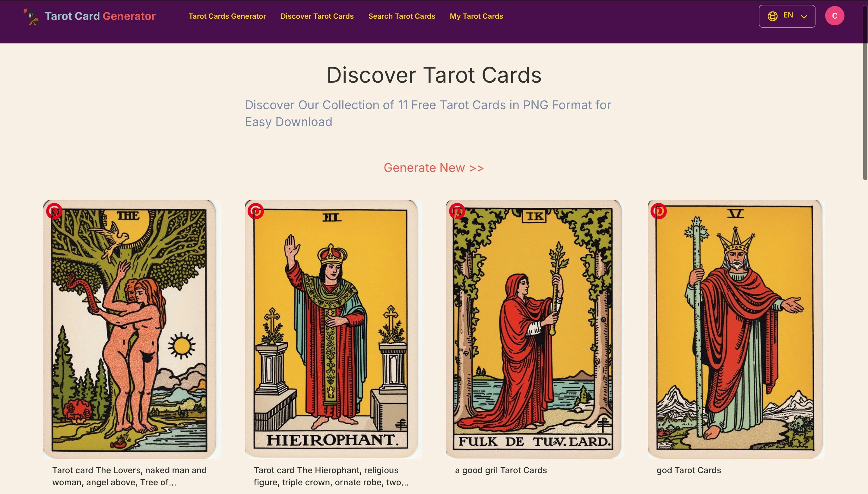Viewport: 868px width, 494px height.
Task: Click the 'a good gril Tarot Cards' caption
Action: 501,470
